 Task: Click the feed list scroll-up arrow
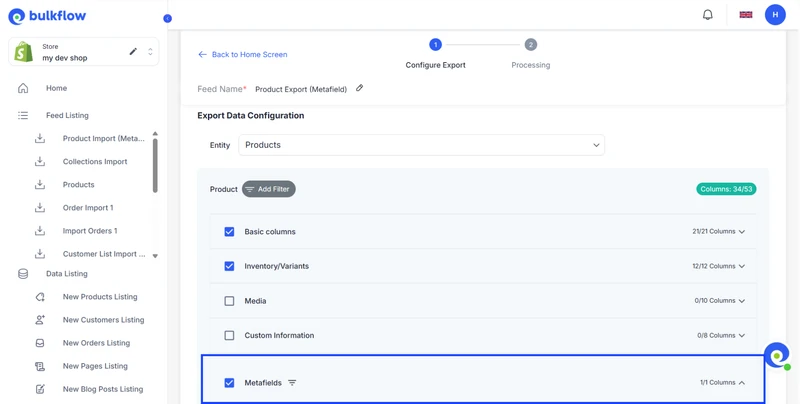pos(155,134)
